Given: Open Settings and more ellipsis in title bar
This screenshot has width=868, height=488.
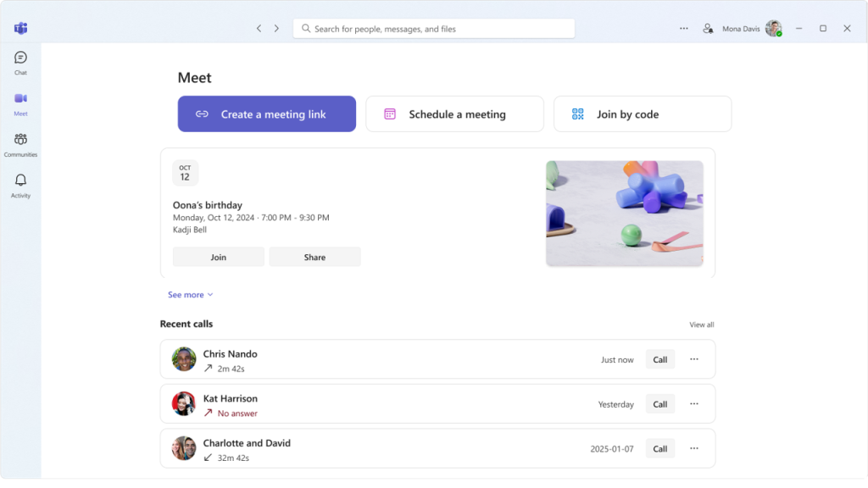Looking at the screenshot, I should click(684, 29).
